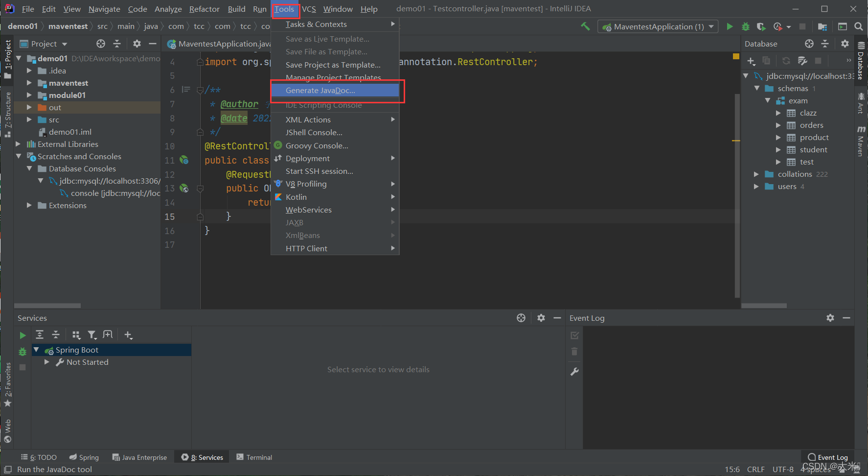Open Services panel gear settings

click(541, 318)
